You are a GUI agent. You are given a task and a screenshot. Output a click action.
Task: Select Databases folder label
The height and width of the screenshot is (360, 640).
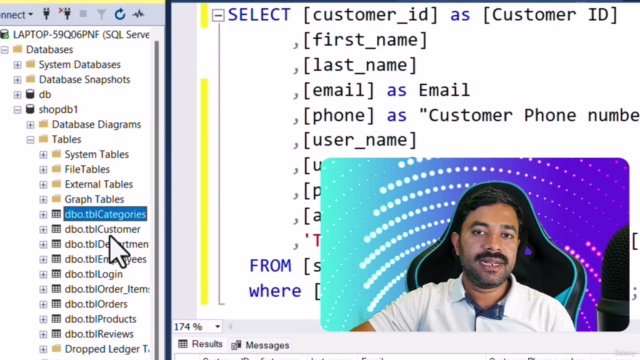pos(49,49)
